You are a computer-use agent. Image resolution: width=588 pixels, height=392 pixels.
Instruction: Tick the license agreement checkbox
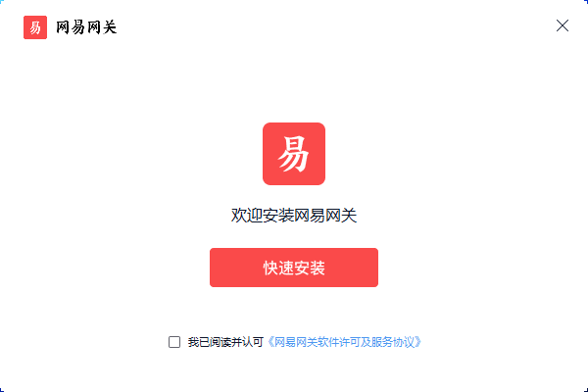174,342
